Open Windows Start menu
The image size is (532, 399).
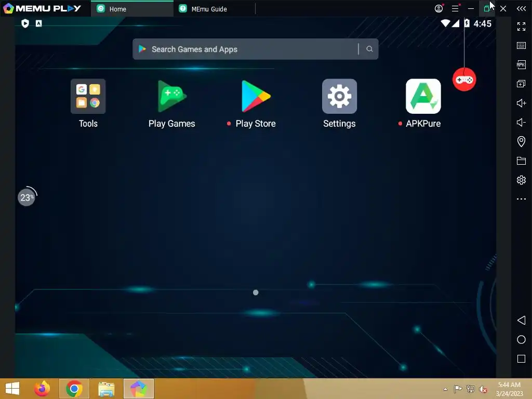tap(12, 389)
